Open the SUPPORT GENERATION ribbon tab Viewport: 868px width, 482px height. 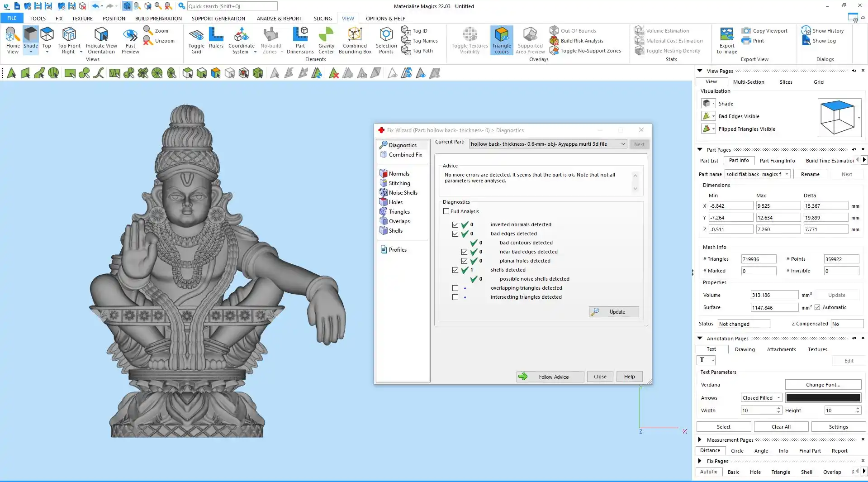[218, 19]
